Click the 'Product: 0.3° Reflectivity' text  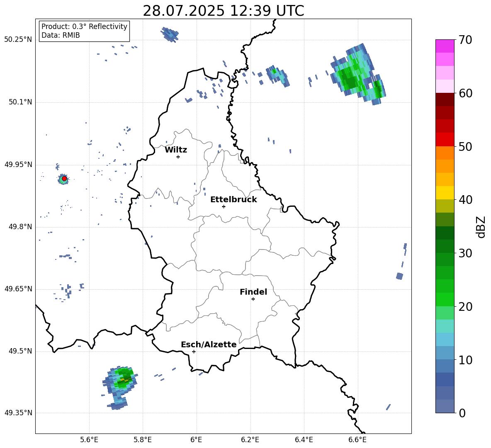point(84,26)
